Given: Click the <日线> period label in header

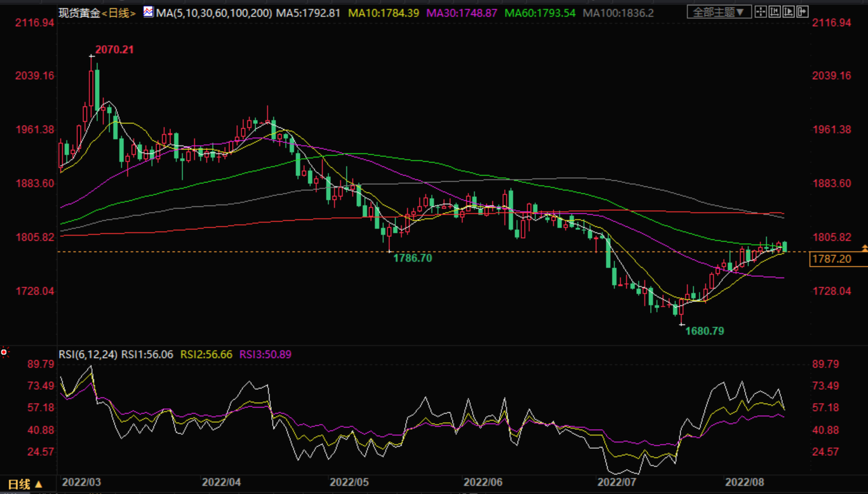Looking at the screenshot, I should pyautogui.click(x=119, y=13).
